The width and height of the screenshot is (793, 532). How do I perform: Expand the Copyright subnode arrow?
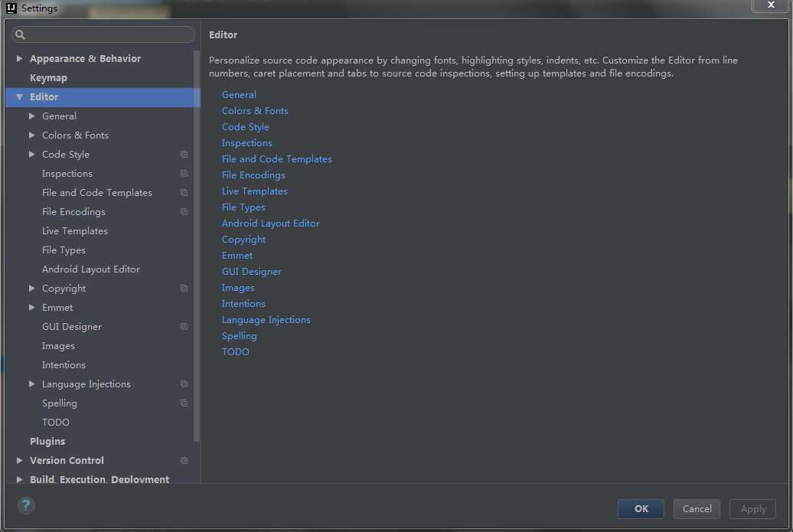pos(32,289)
